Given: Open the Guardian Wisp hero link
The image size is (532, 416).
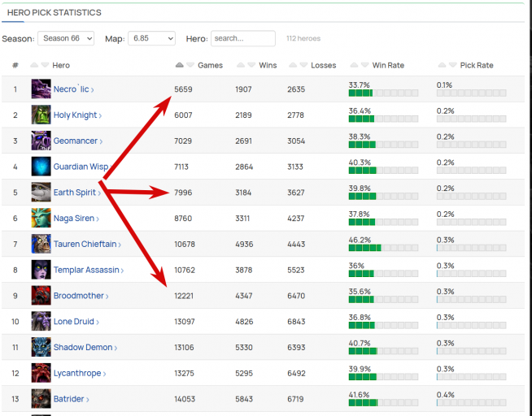Looking at the screenshot, I should tap(82, 167).
